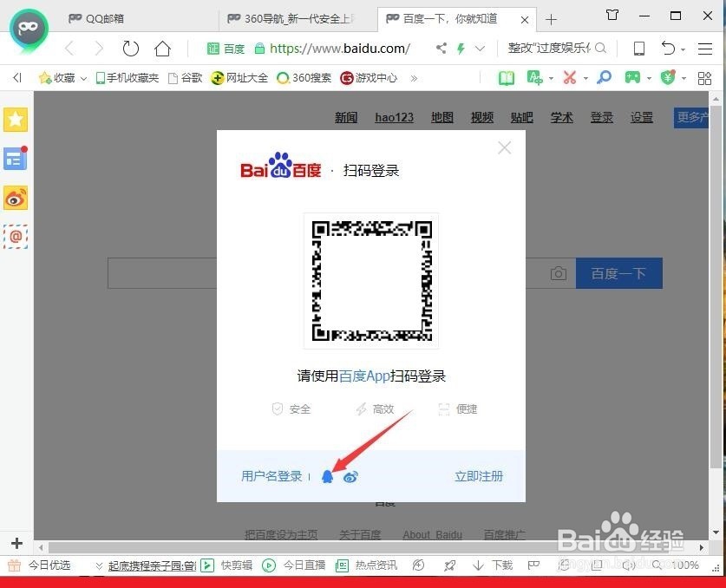Click 立即注册 register link

point(479,476)
